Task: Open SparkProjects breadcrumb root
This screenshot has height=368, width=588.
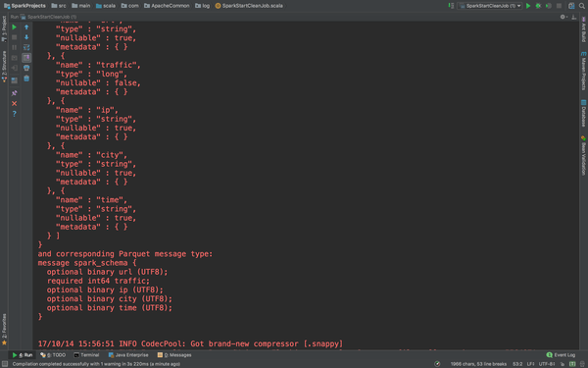Action: (x=24, y=6)
